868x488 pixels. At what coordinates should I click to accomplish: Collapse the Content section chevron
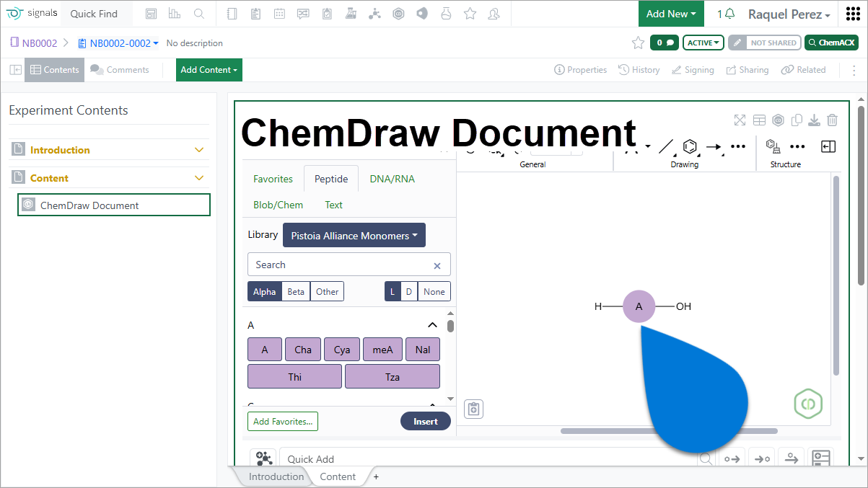pyautogui.click(x=200, y=178)
